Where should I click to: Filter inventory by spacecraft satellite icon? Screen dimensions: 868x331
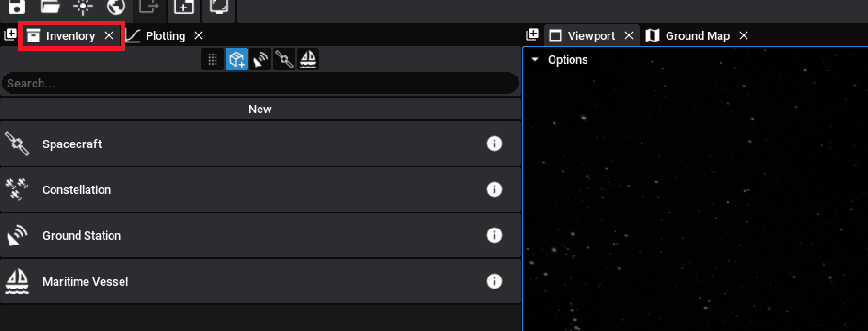[284, 59]
